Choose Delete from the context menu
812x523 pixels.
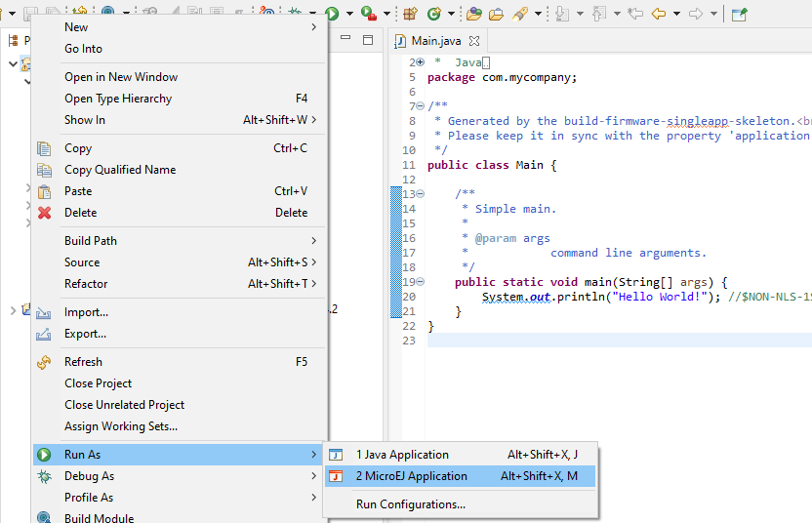click(x=80, y=213)
